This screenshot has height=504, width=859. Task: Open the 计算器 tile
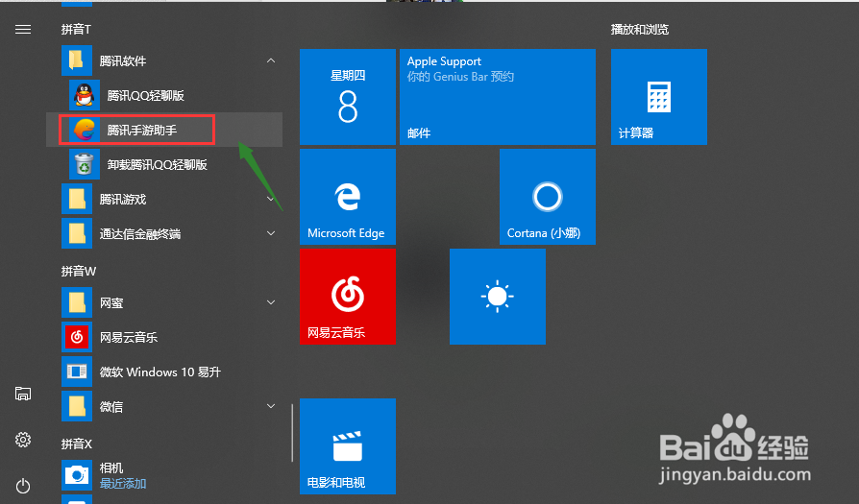tap(659, 97)
